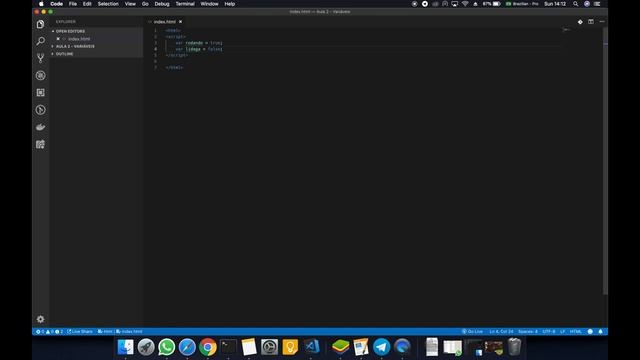Click the 'var rodando = true;' code line
The height and width of the screenshot is (360, 640).
(x=199, y=43)
